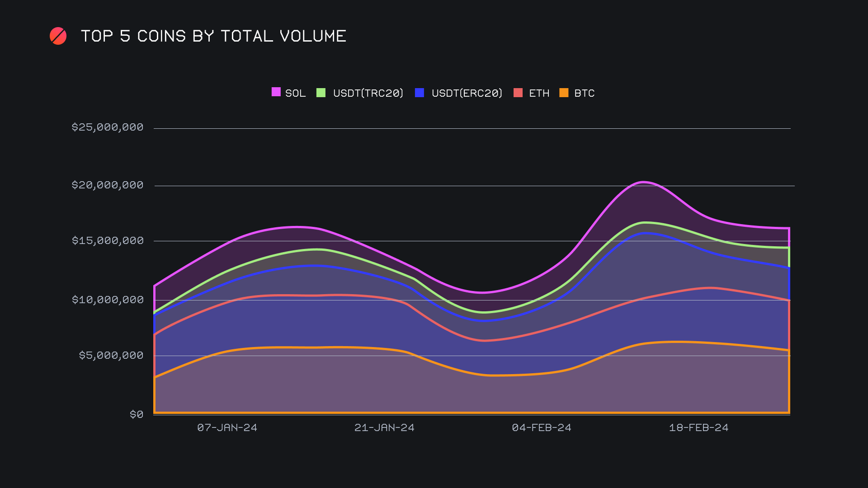Screen dimensions: 868x488
Task: Toggle the ETH legend label
Action: tap(539, 93)
